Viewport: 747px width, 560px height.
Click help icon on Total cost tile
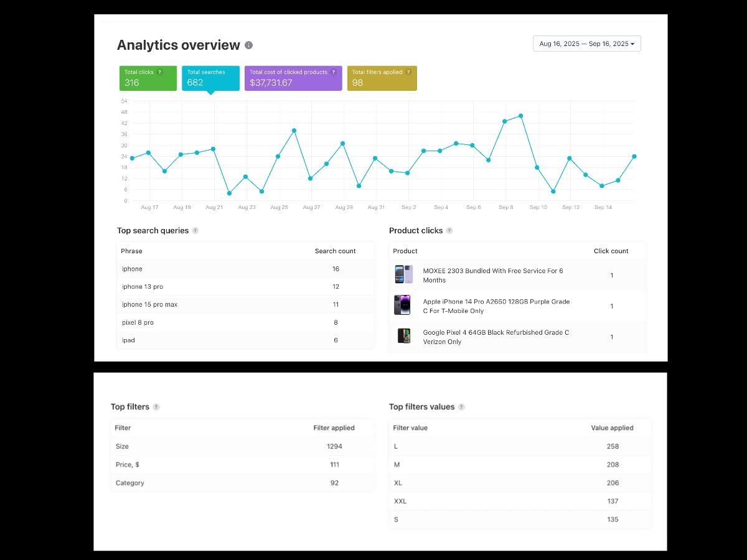(x=334, y=72)
